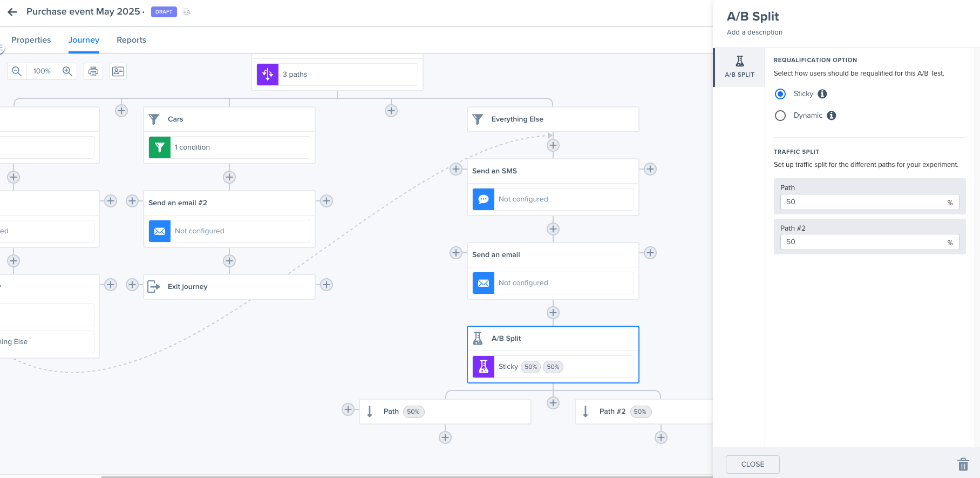Image resolution: width=980 pixels, height=478 pixels.
Task: Click the 100% zoom level display
Action: (42, 71)
